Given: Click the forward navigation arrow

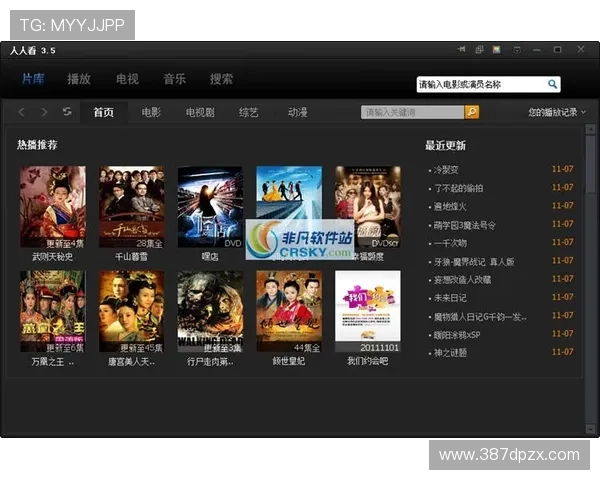Looking at the screenshot, I should [x=45, y=112].
